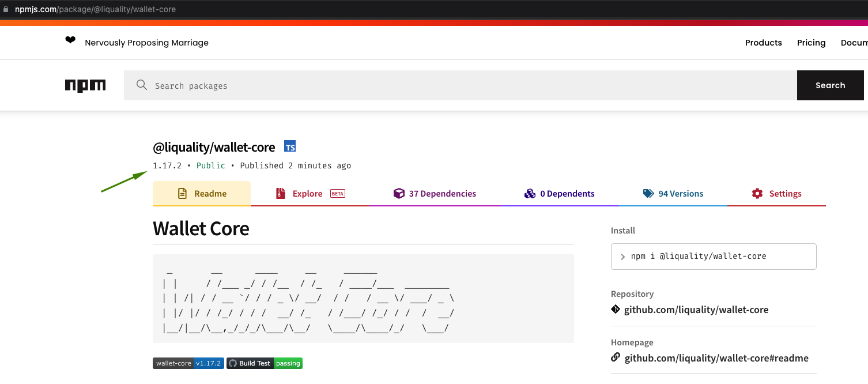
Task: Open github.com/liquality/wallet-core#readme homepage link
Action: (716, 358)
